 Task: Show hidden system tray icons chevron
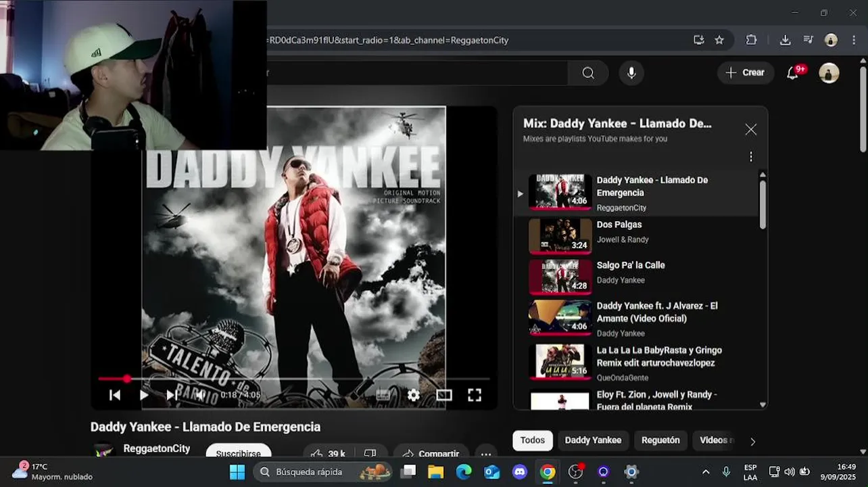pyautogui.click(x=706, y=472)
